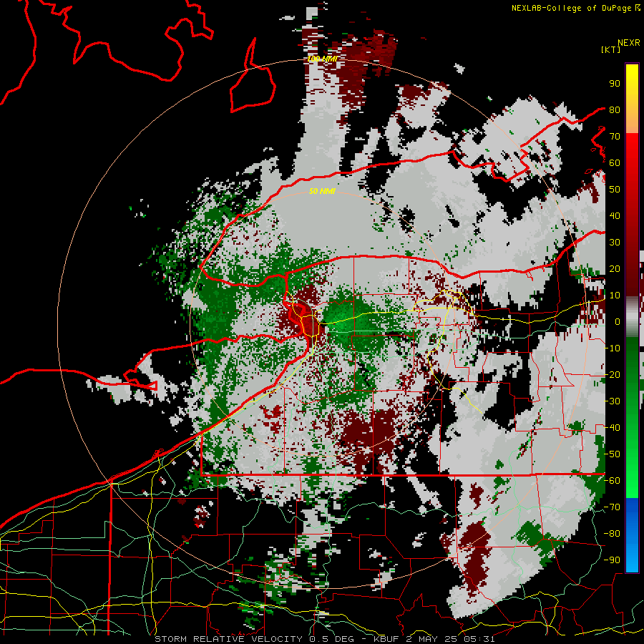Viewport: 644px width, 644px height.
Task: Click the blue segment at the color bar bottom
Action: (x=632, y=535)
